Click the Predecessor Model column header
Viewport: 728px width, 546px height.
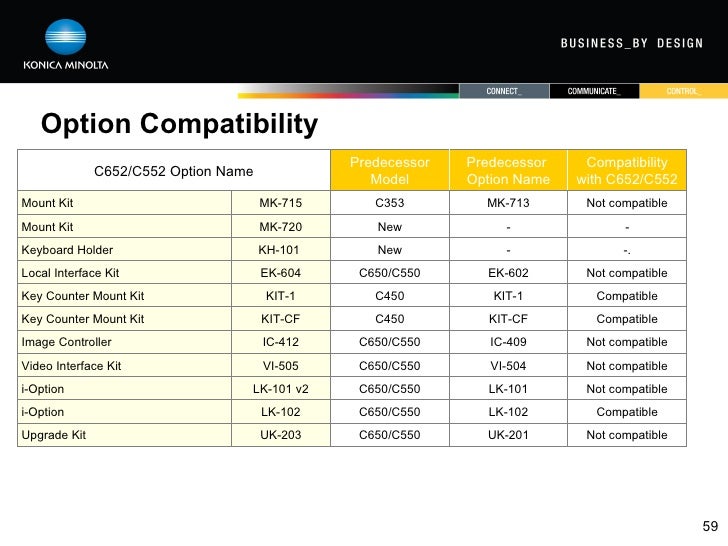[390, 170]
